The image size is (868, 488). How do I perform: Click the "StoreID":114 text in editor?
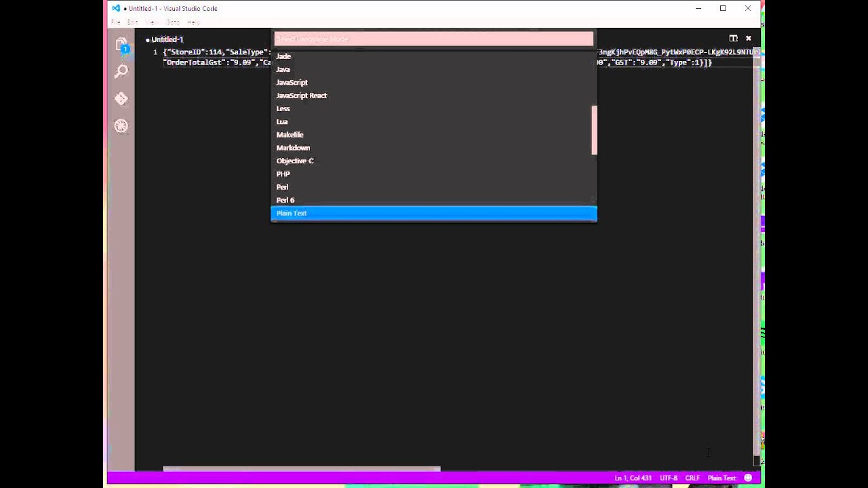tap(195, 52)
